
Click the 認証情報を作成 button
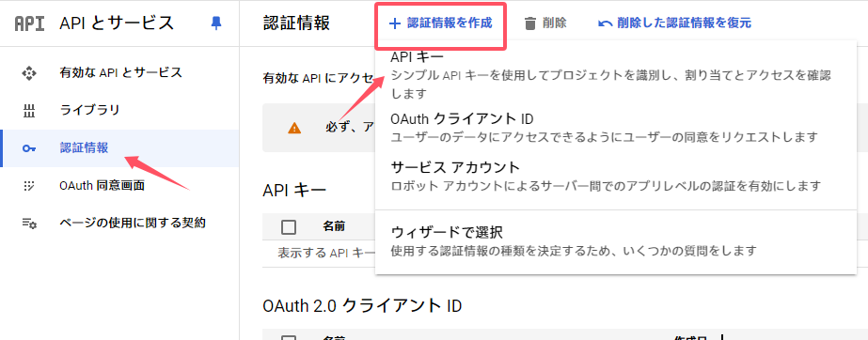441,23
